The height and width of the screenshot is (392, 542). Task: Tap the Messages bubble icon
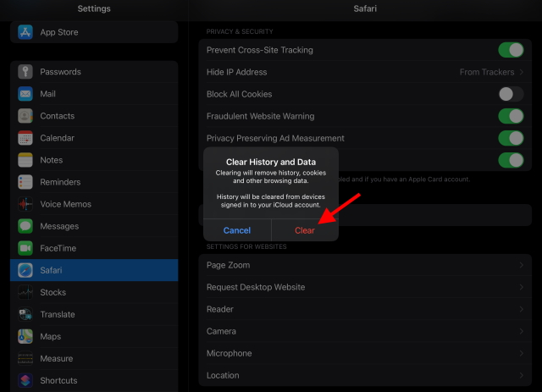[25, 226]
